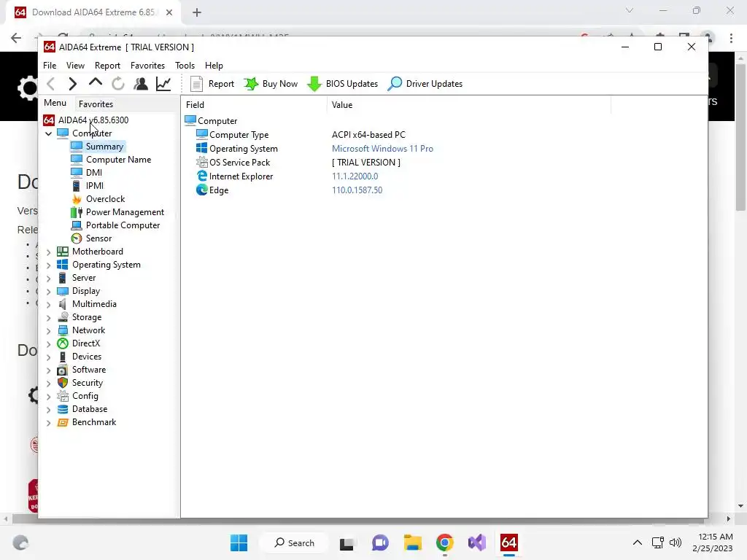Click the Internet Explorer version 11.1.22000.0 link
Viewport: 747px width, 560px height.
355,176
